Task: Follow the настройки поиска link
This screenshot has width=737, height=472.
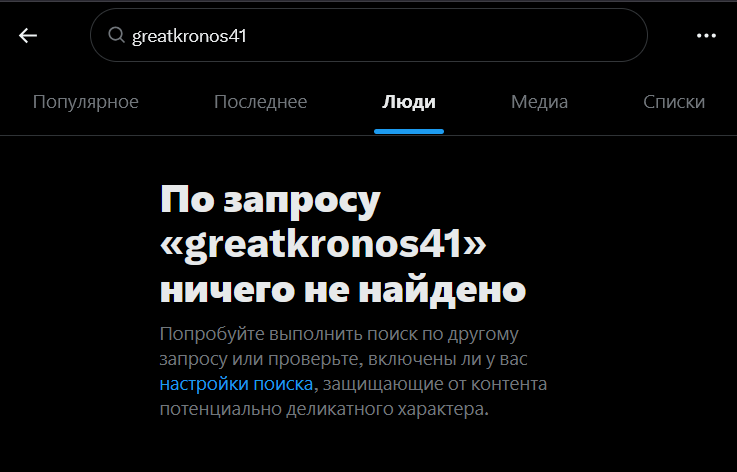Action: click(236, 384)
